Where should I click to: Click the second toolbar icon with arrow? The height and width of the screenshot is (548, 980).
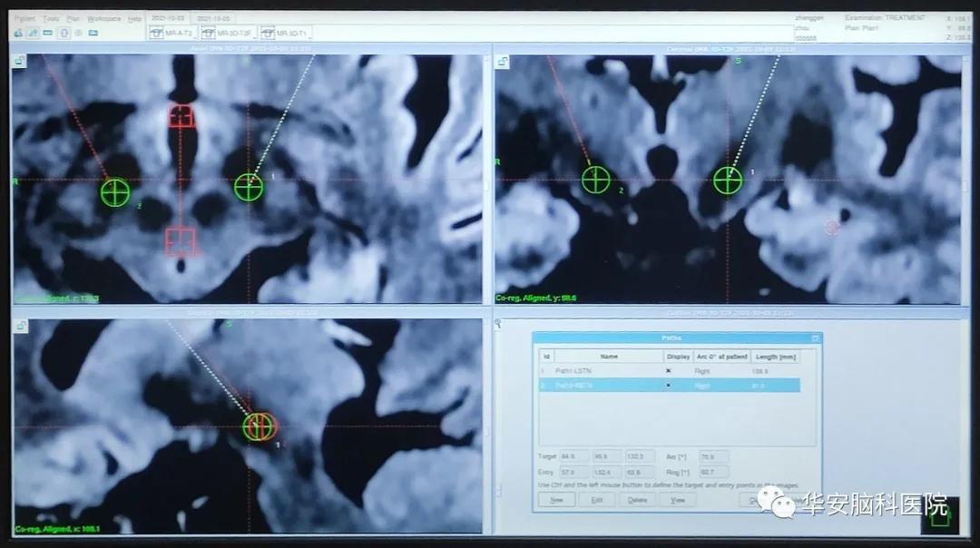click(x=34, y=33)
